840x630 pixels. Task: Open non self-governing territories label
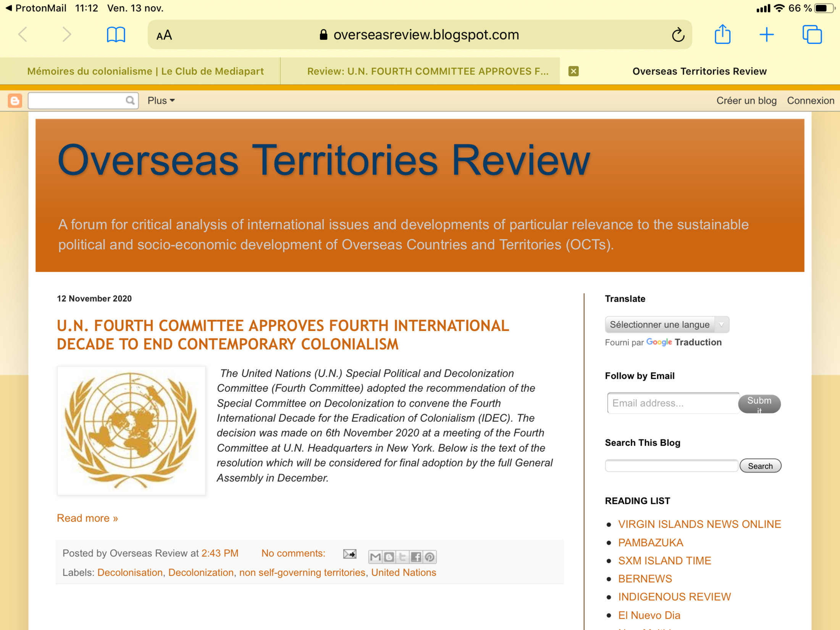pos(302,572)
